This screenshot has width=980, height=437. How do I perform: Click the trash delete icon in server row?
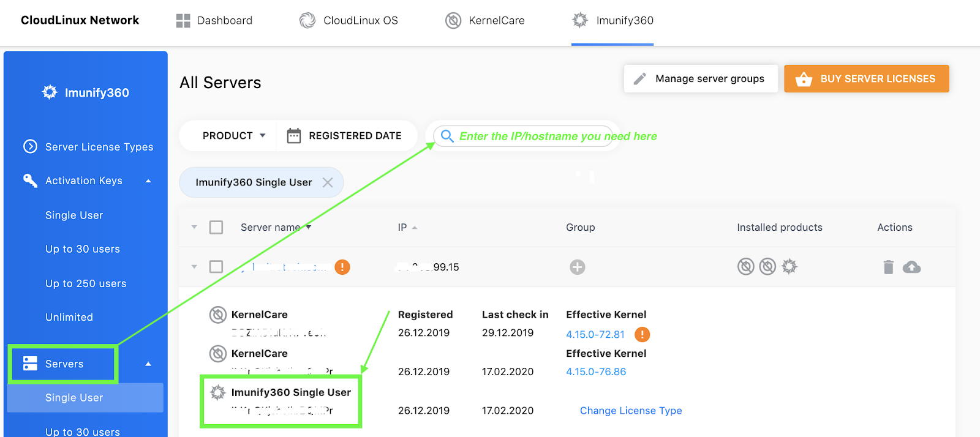click(x=888, y=267)
